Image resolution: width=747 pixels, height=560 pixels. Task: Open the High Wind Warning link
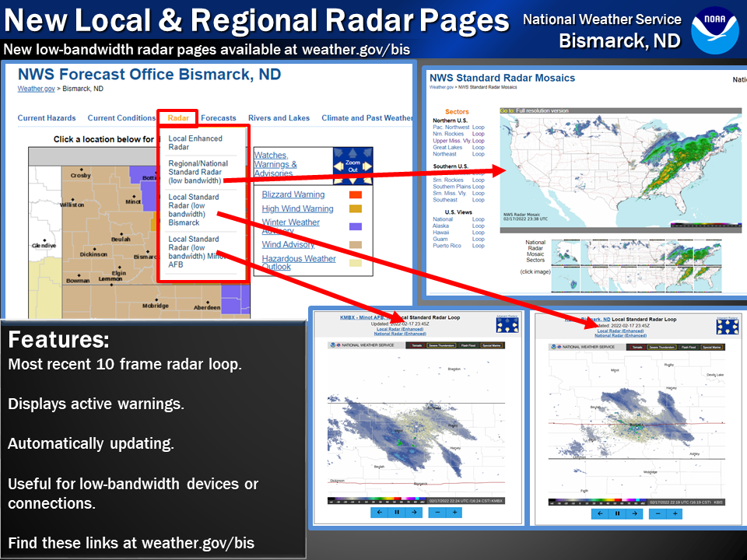pos(298,208)
